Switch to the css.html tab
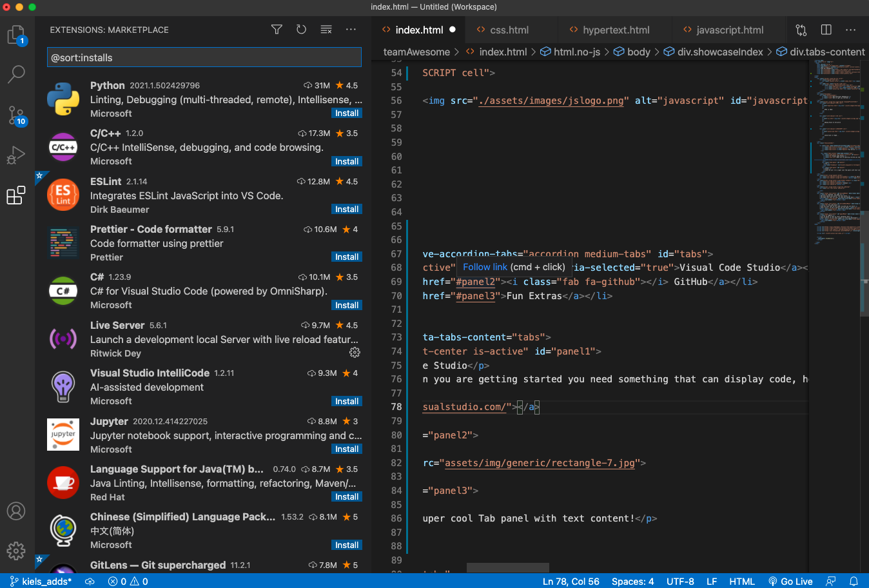This screenshot has width=869, height=588. tap(510, 30)
